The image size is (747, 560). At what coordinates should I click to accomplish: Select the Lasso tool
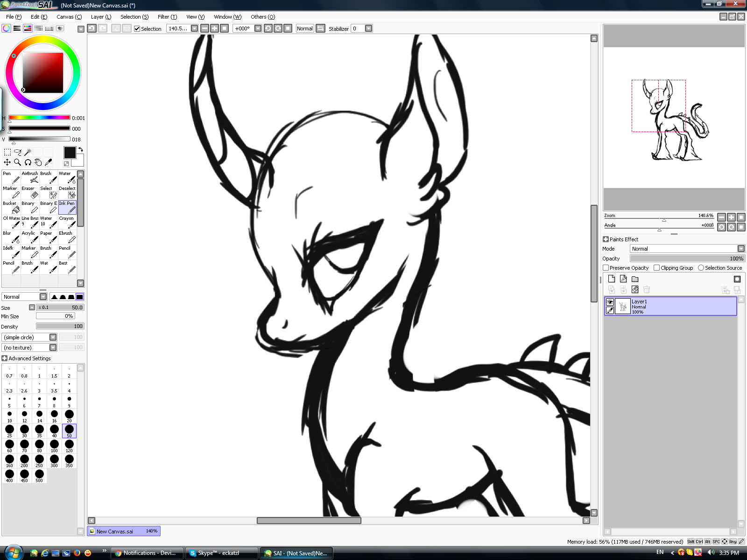pos(18,152)
